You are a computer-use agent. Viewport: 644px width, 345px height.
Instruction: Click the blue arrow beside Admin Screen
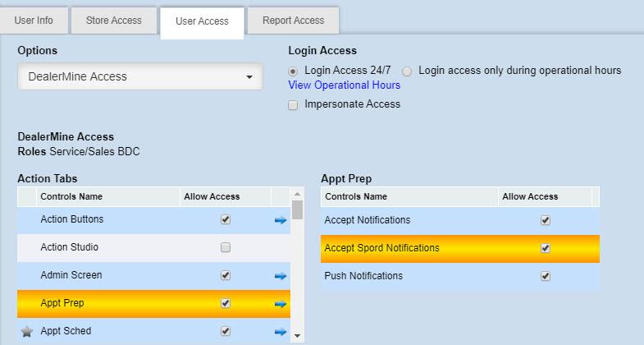281,276
